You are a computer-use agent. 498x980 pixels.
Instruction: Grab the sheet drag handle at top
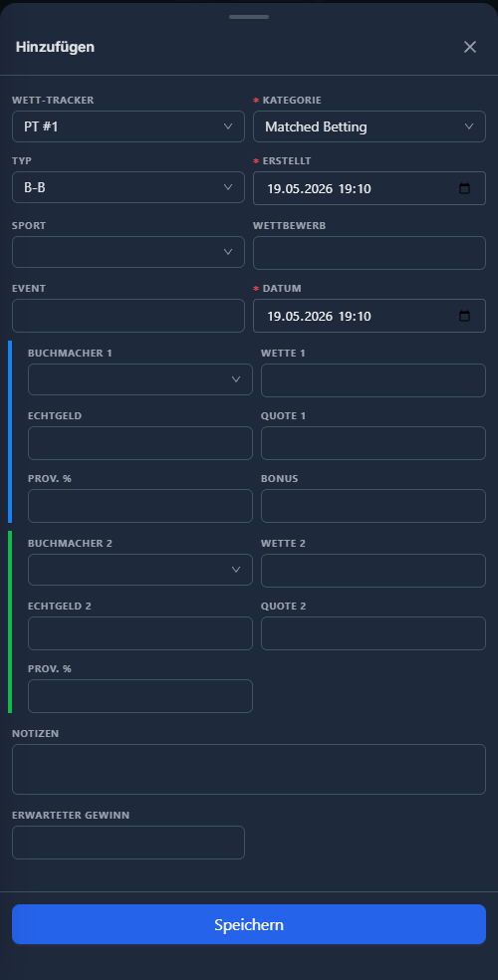pos(249,17)
